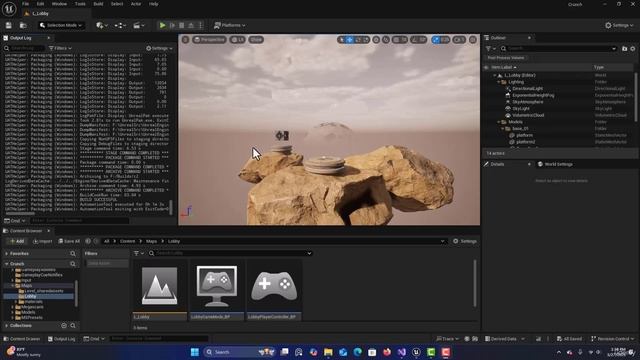Screen dimensions: 640x360
Task: Expand the Collections section
Action: pos(7,326)
